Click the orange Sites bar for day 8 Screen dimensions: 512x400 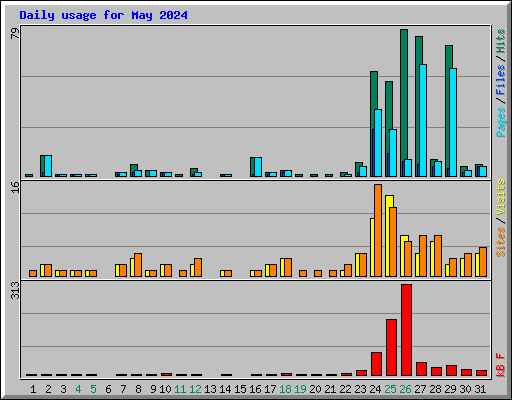click(x=138, y=265)
